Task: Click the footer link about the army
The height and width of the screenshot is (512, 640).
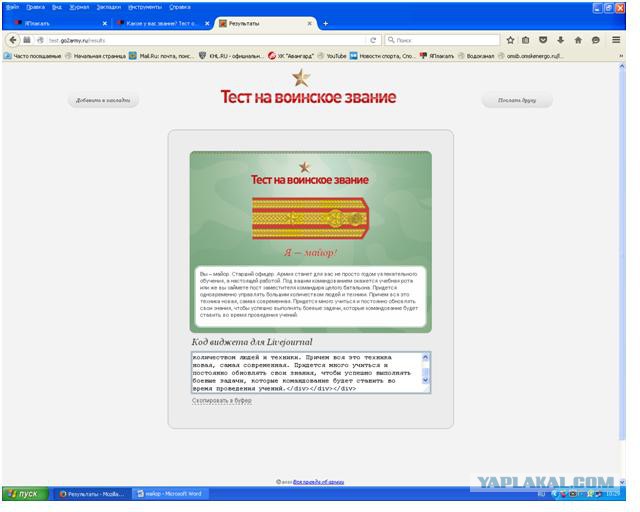Action: [318, 482]
